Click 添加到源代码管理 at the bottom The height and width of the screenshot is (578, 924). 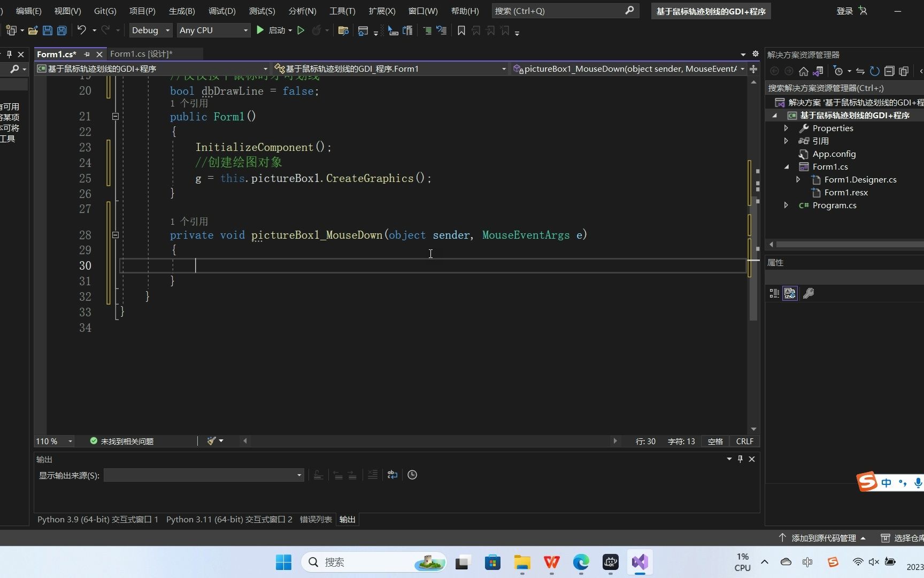point(824,538)
